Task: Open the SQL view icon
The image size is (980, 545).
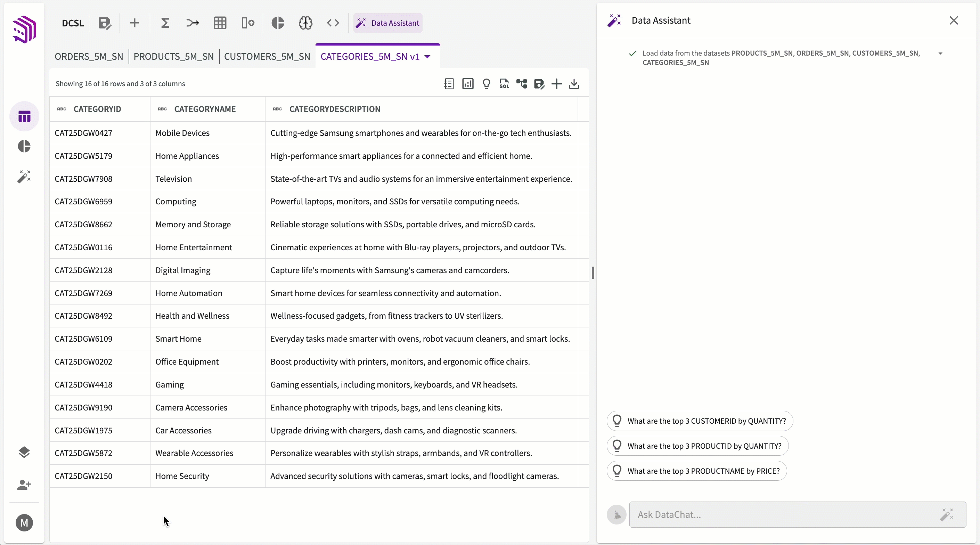Action: coord(504,84)
